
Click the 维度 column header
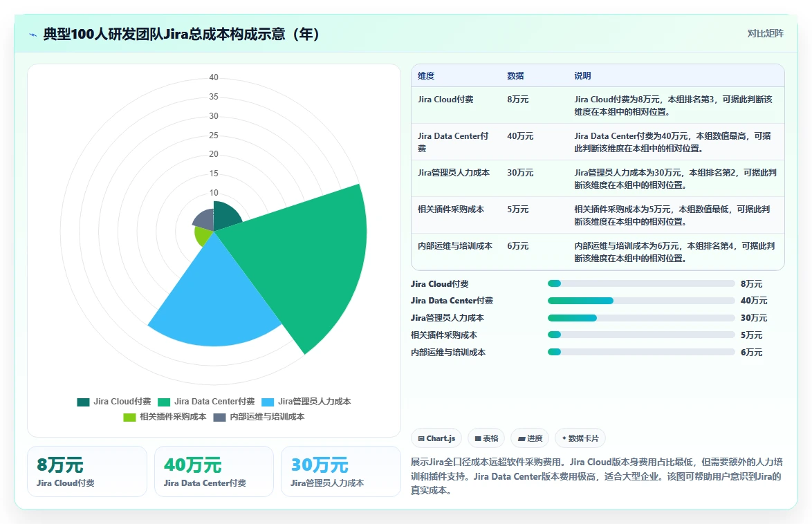tap(426, 76)
